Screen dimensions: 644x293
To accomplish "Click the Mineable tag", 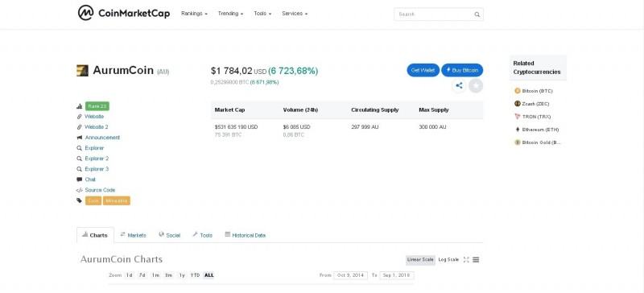I will (x=117, y=201).
